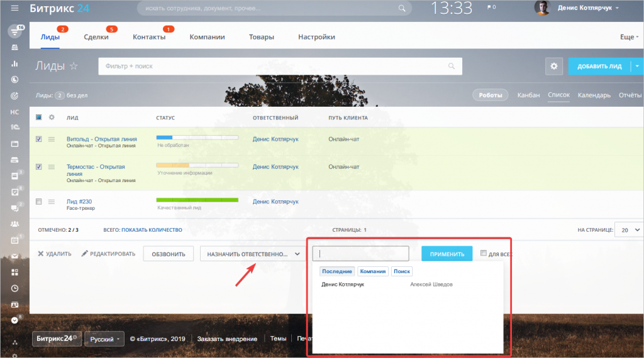Select the Поиск tab in user picker
644x358 pixels.
402,271
